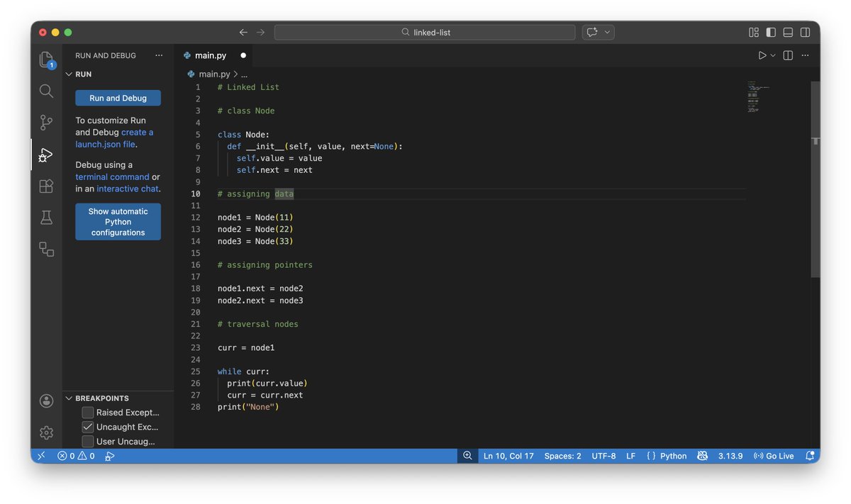
Task: Click the editor vertical scrollbar
Action: 816,180
